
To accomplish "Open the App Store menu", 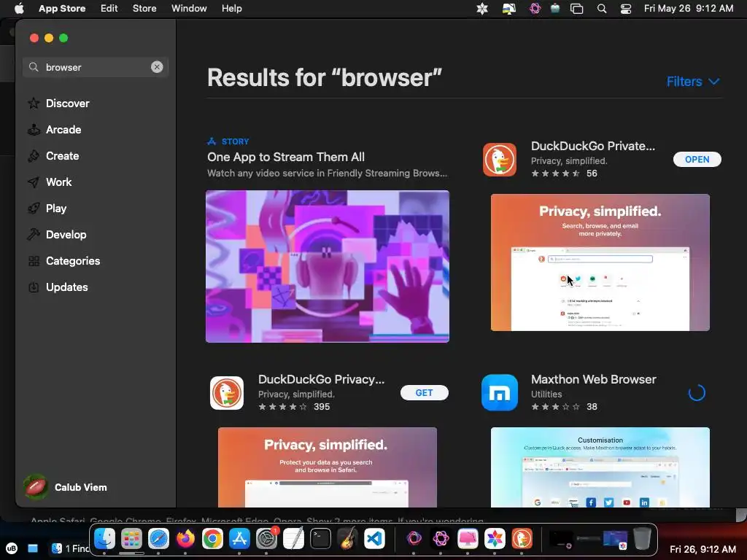I will click(x=62, y=9).
